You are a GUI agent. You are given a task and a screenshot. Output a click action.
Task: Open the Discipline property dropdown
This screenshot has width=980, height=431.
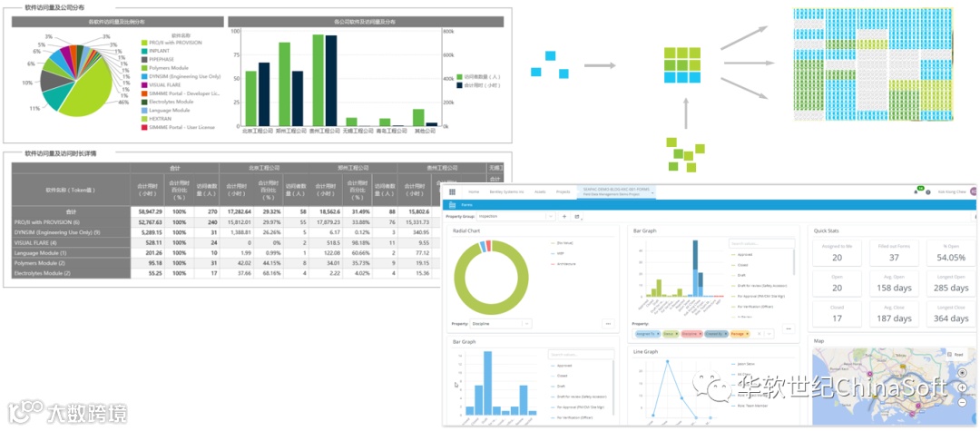pos(503,324)
